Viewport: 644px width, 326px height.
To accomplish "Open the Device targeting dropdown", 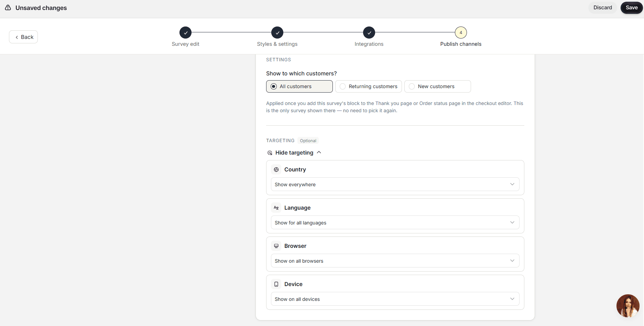I will 395,299.
